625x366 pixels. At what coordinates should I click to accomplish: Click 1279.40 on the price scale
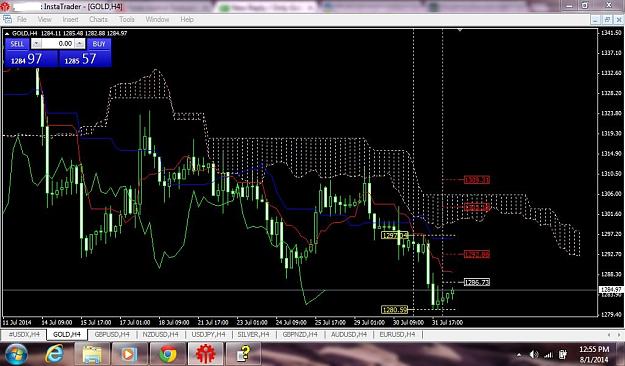click(x=611, y=314)
